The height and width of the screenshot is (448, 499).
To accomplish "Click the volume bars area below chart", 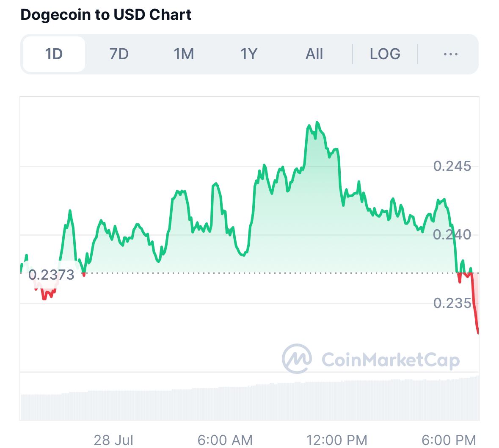I will pos(250,401).
